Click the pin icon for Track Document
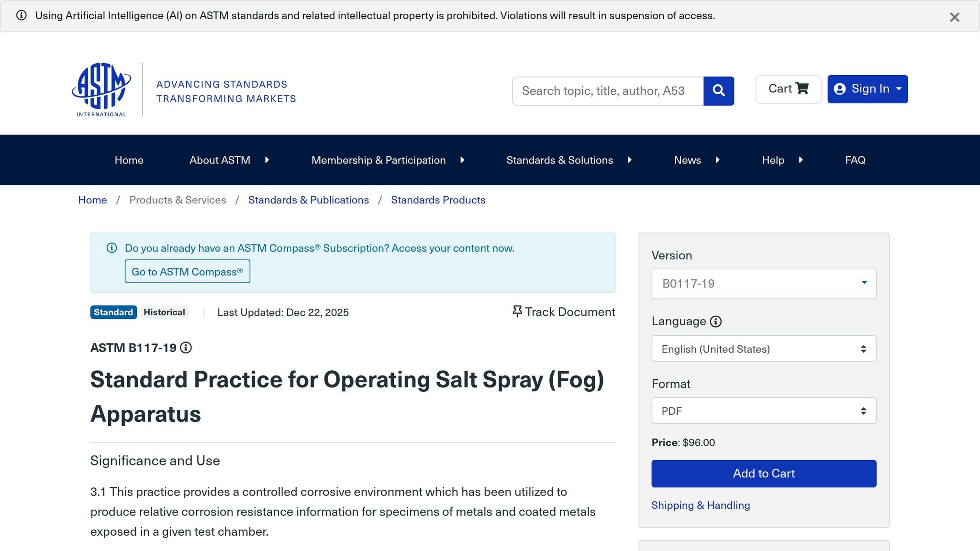This screenshot has width=980, height=551. 517,311
